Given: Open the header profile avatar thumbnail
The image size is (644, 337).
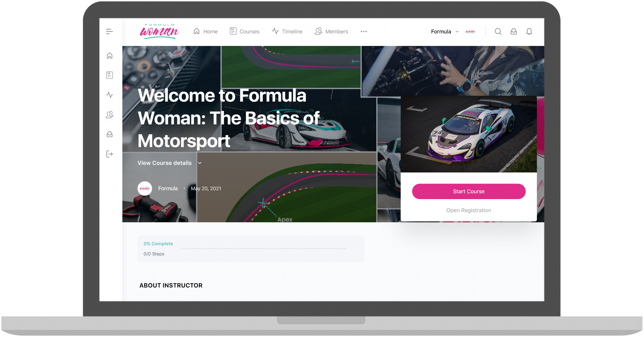Looking at the screenshot, I should pos(470,32).
